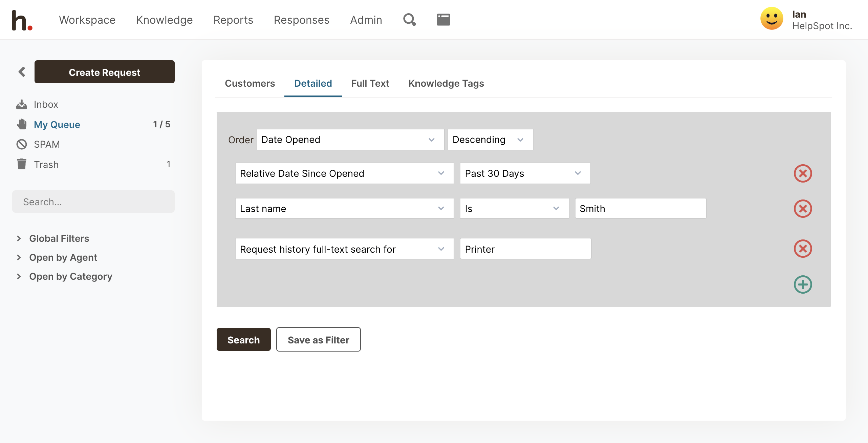Viewport: 868px width, 443px height.
Task: Switch to the Full Text tab
Action: coord(370,83)
